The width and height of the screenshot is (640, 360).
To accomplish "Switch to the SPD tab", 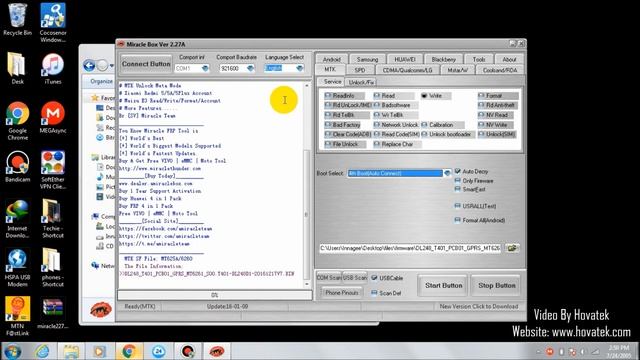I will point(360,70).
